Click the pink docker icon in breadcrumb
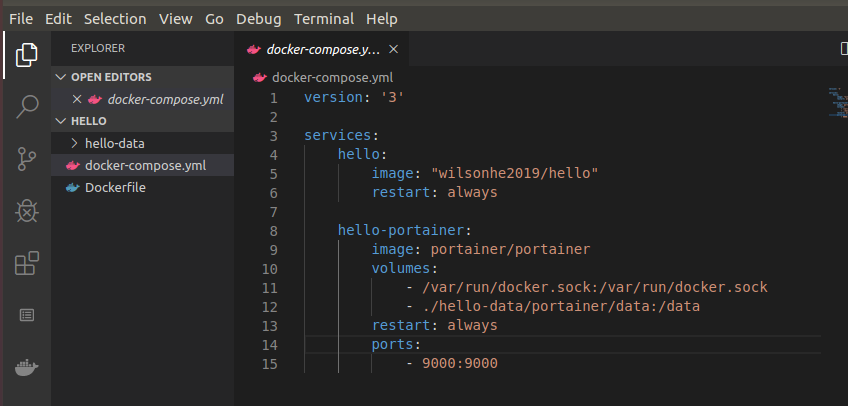The height and width of the screenshot is (406, 848). pyautogui.click(x=260, y=77)
